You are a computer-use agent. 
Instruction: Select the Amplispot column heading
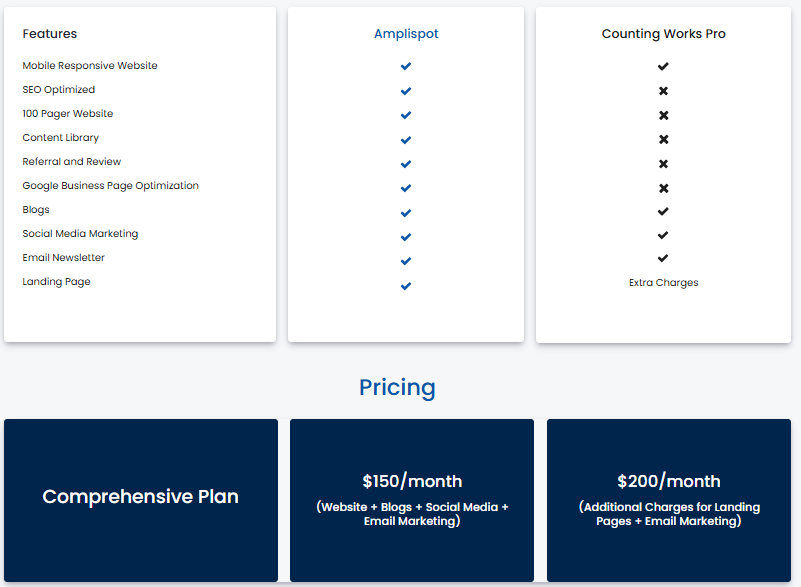tap(406, 34)
